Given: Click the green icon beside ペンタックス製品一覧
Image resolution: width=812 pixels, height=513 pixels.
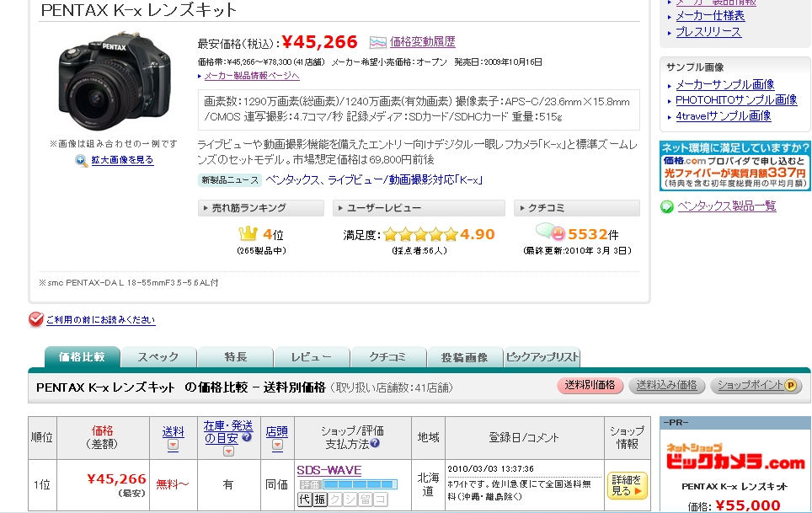Looking at the screenshot, I should point(666,206).
